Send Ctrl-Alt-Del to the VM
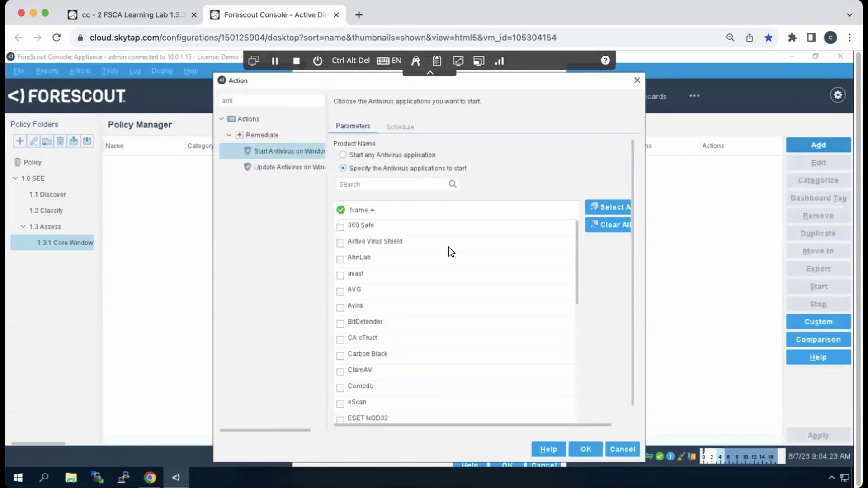The image size is (868, 488). 351,61
